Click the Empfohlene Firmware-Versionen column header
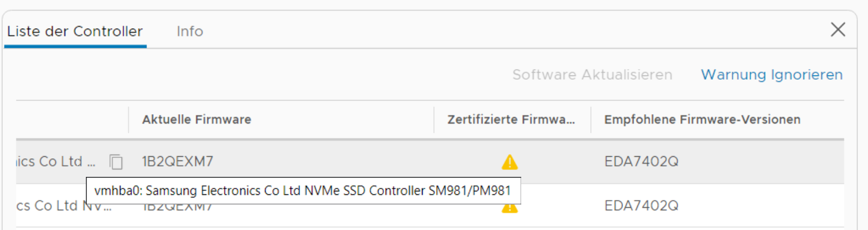This screenshot has width=868, height=230. pos(702,120)
